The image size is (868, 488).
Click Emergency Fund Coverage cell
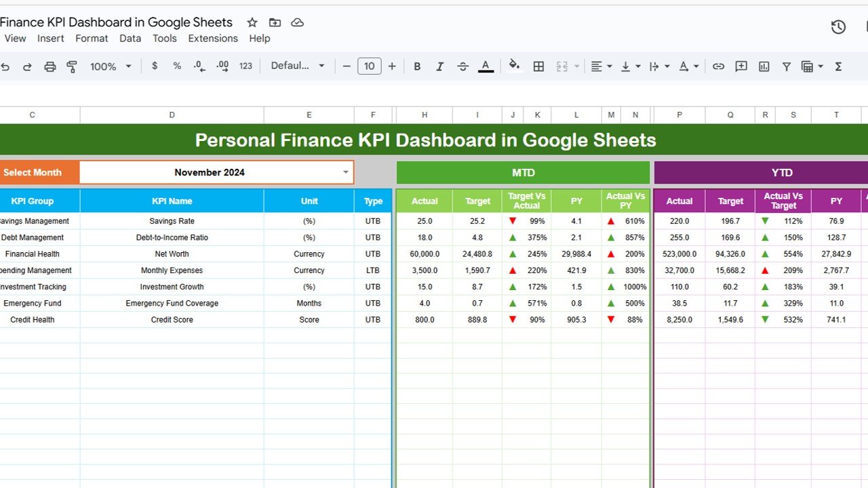(172, 303)
